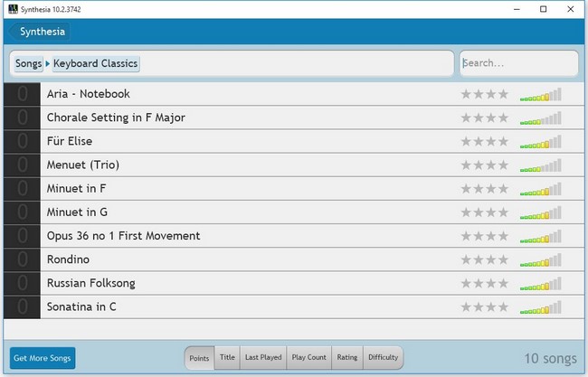Click Minuet in G difficulty bars

coord(541,212)
